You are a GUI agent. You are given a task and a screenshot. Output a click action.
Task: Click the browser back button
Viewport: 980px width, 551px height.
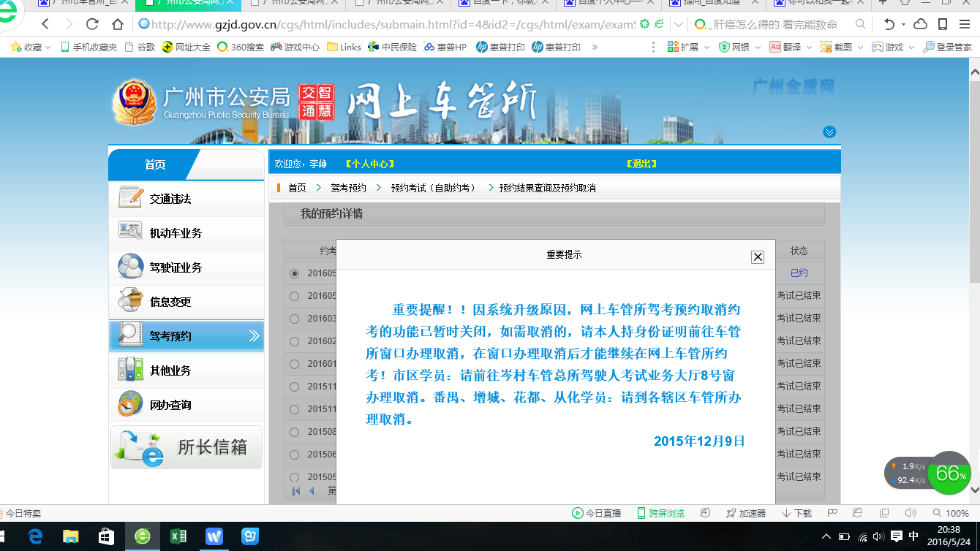[45, 24]
